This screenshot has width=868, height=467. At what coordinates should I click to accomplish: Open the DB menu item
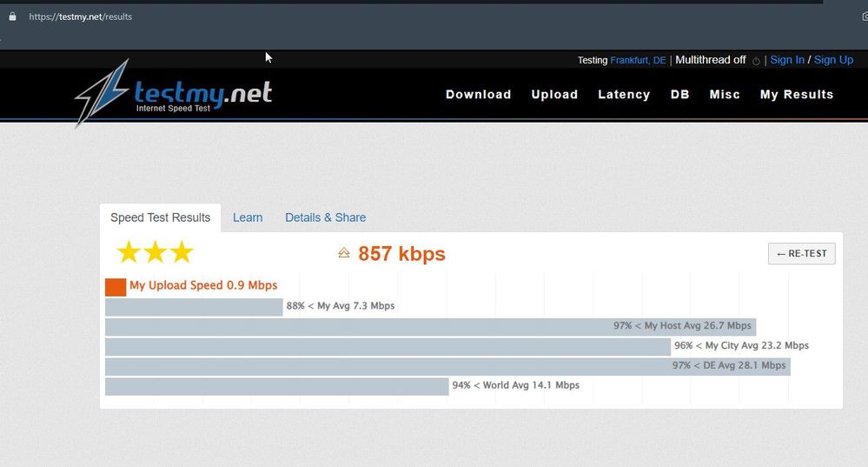click(x=679, y=95)
